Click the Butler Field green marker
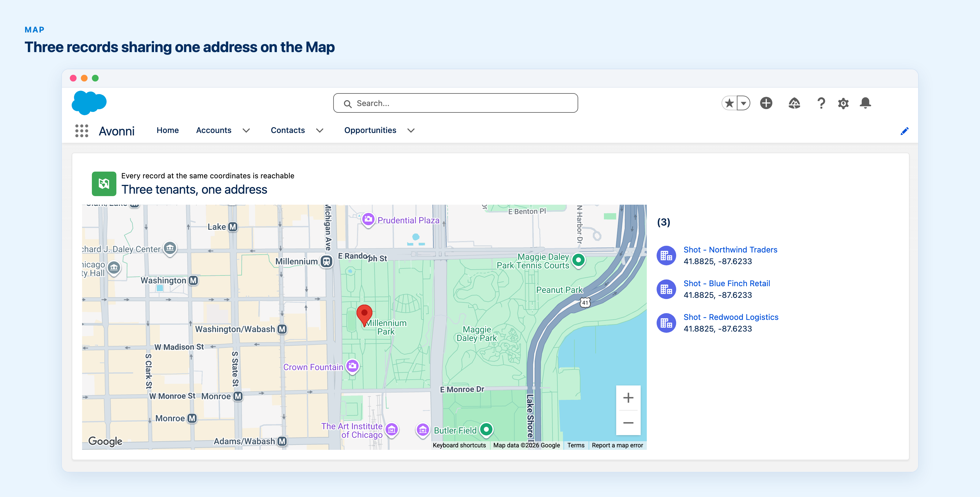This screenshot has height=497, width=980. [486, 430]
